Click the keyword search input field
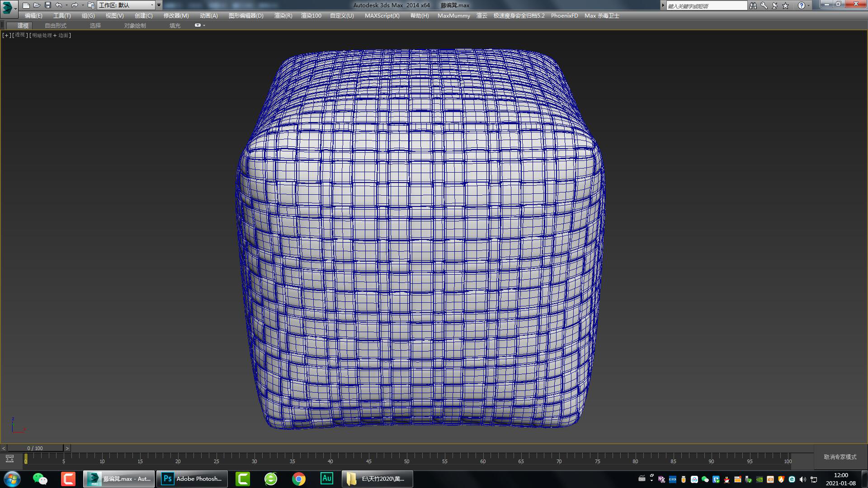 pyautogui.click(x=707, y=6)
